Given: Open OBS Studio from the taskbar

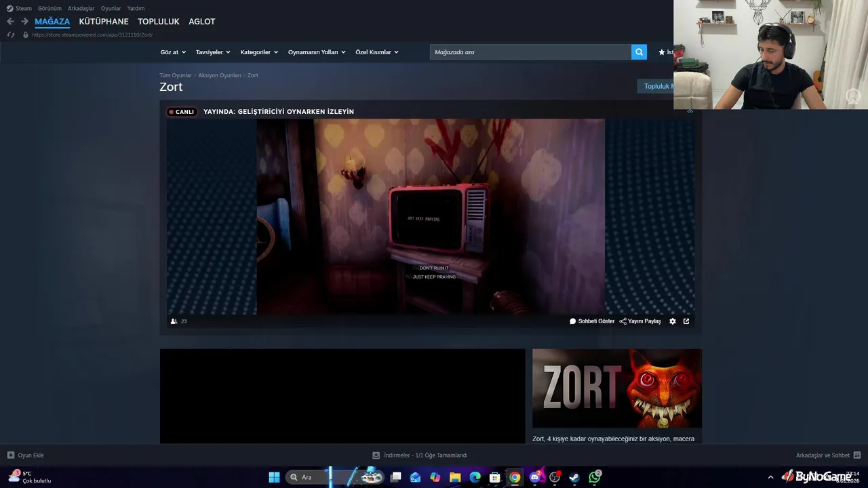Looking at the screenshot, I should [555, 477].
